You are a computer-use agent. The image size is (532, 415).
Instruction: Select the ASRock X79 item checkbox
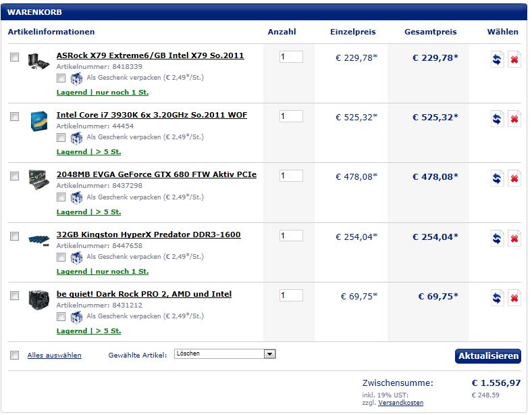[15, 57]
